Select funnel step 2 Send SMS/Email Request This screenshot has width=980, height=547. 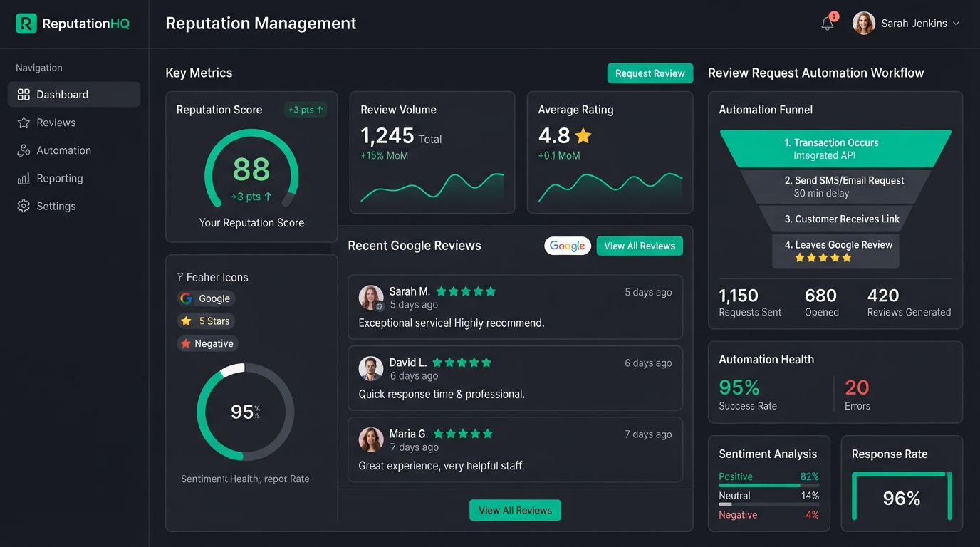836,187
